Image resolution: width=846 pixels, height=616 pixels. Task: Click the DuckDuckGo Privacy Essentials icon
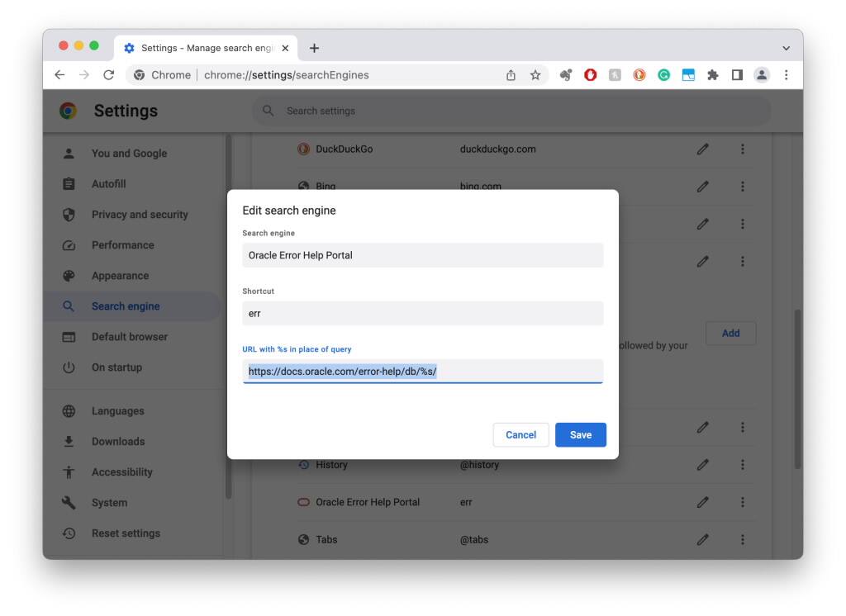point(639,74)
